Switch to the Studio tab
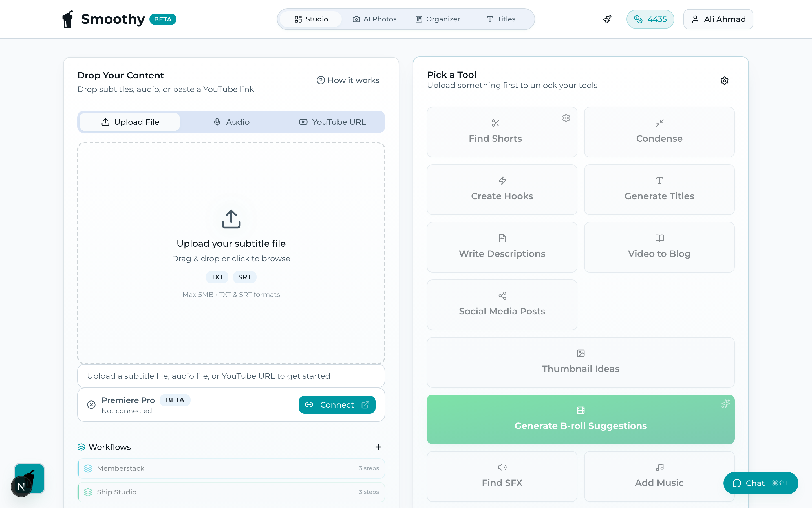Screen dimensions: 812x508 [311, 19]
